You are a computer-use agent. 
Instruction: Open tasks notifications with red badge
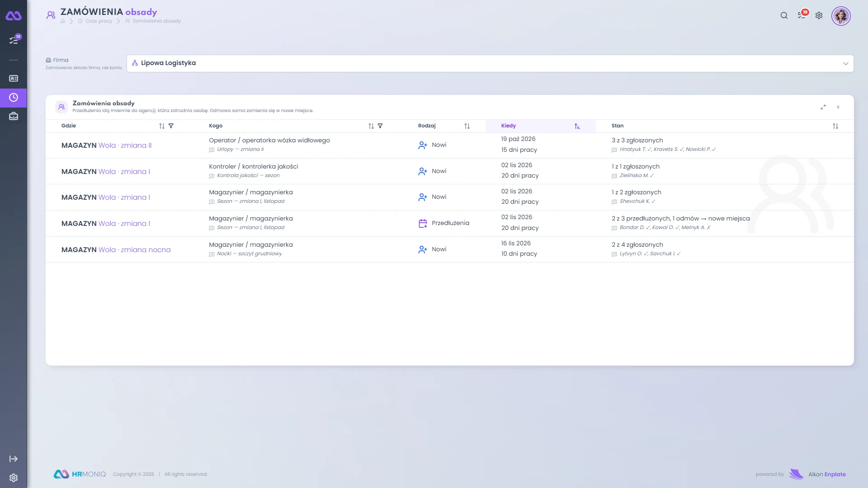pos(802,15)
